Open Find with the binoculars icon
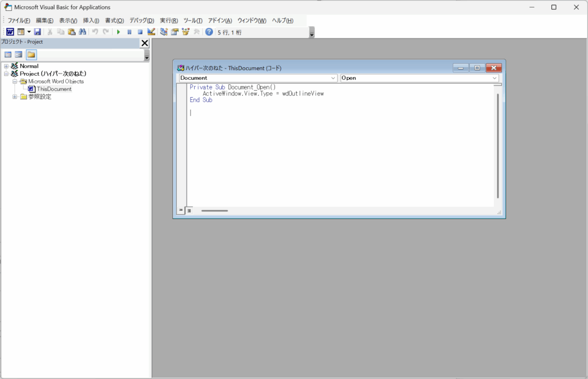Viewport: 588px width, 379px height. pyautogui.click(x=82, y=32)
